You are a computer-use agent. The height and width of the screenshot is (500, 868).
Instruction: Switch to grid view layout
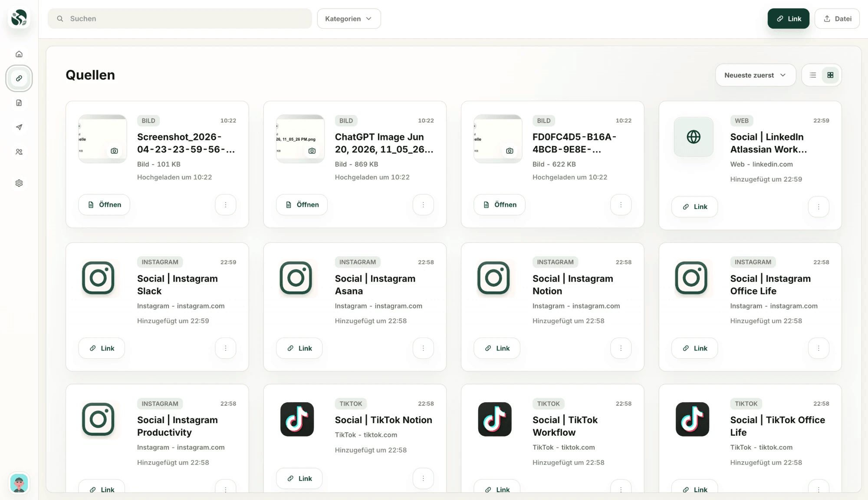(x=830, y=75)
